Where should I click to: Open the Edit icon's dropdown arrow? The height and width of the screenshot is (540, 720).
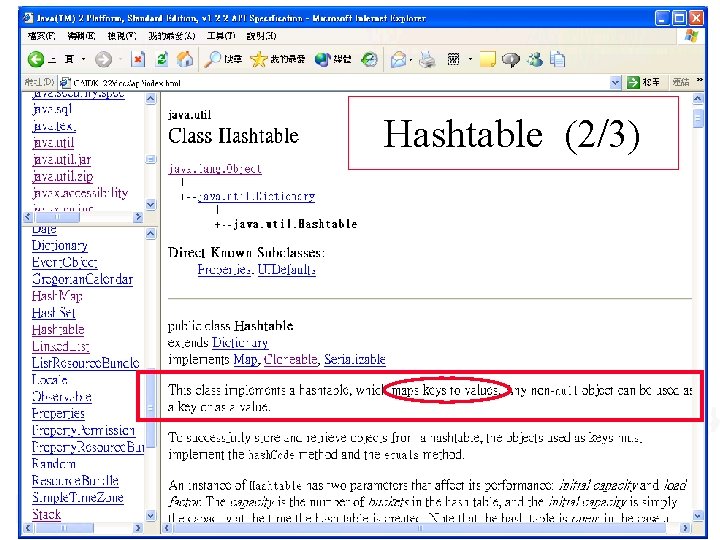point(470,59)
